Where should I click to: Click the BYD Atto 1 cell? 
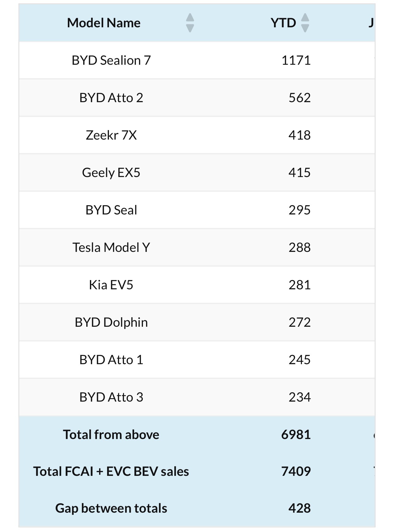coord(111,360)
